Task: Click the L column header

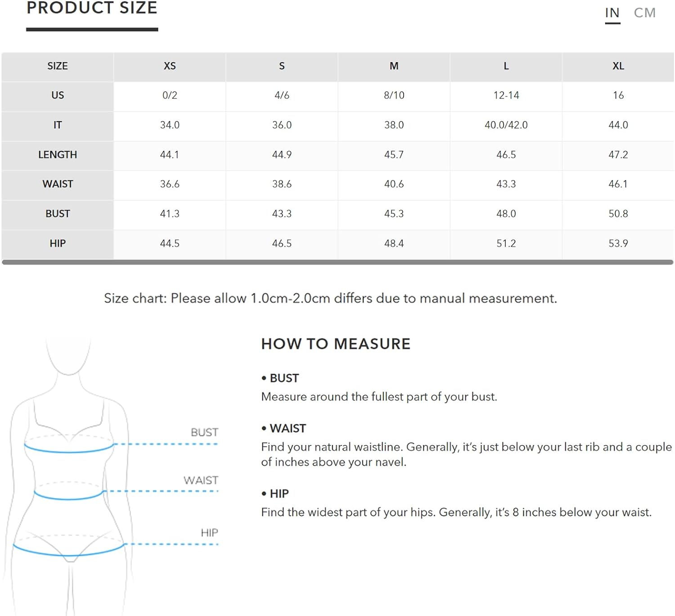Action: [506, 66]
